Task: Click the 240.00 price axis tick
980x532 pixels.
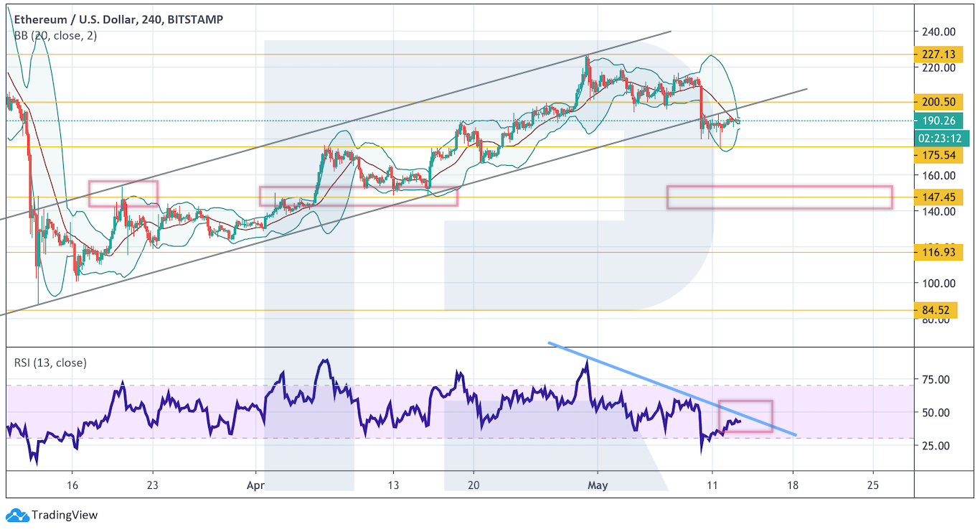Action: pyautogui.click(x=940, y=32)
